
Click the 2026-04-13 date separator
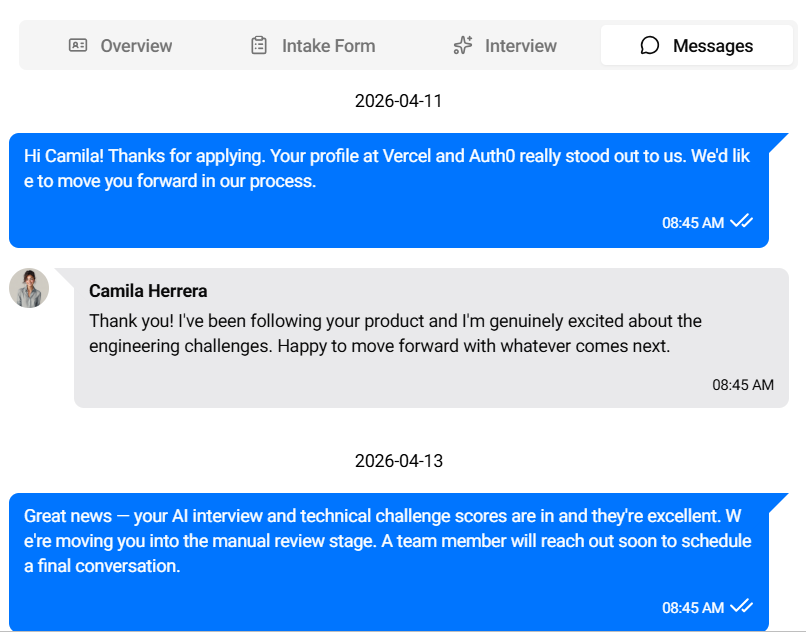click(x=398, y=461)
